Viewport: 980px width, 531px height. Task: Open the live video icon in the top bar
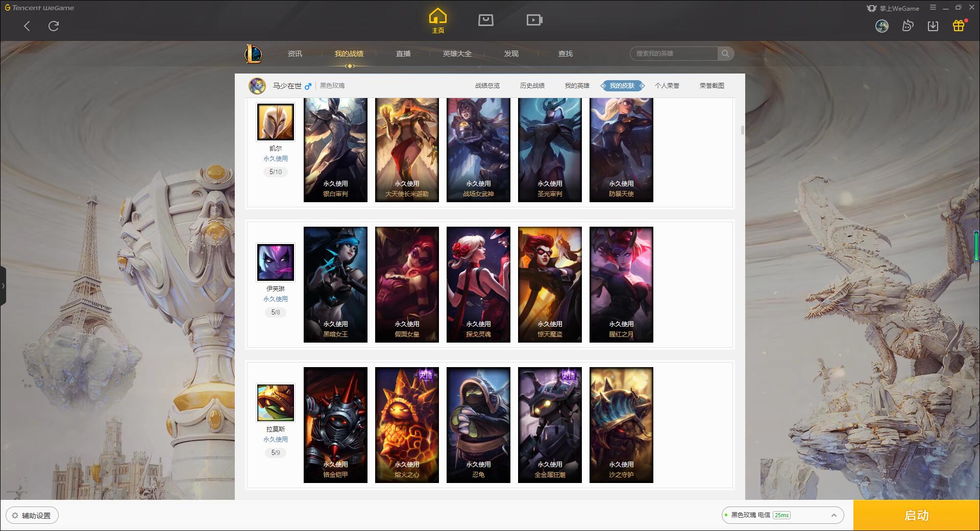pyautogui.click(x=534, y=20)
